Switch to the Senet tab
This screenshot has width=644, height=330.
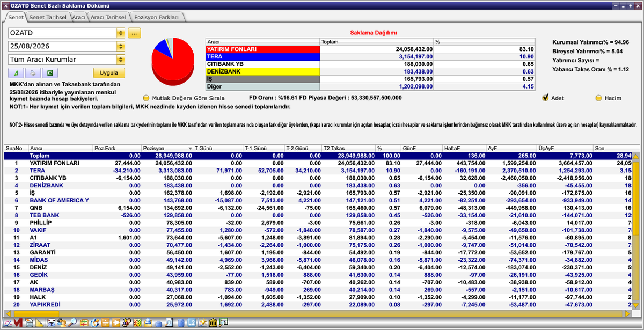(x=16, y=17)
